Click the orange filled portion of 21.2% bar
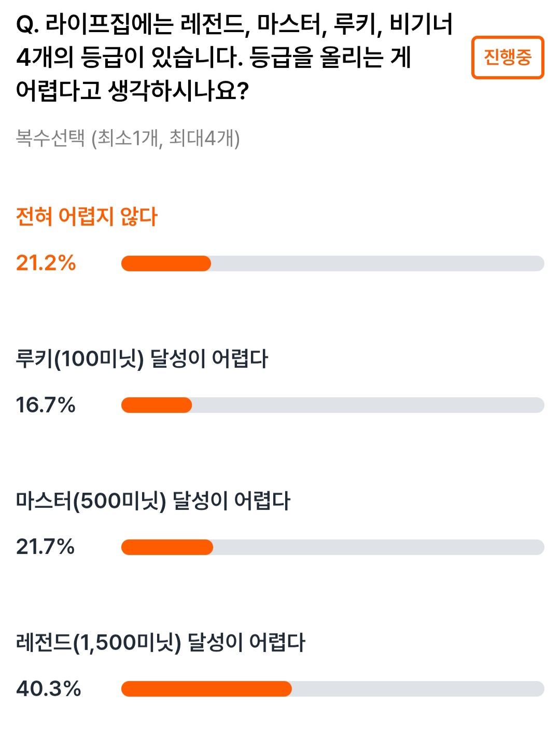 tap(166, 264)
